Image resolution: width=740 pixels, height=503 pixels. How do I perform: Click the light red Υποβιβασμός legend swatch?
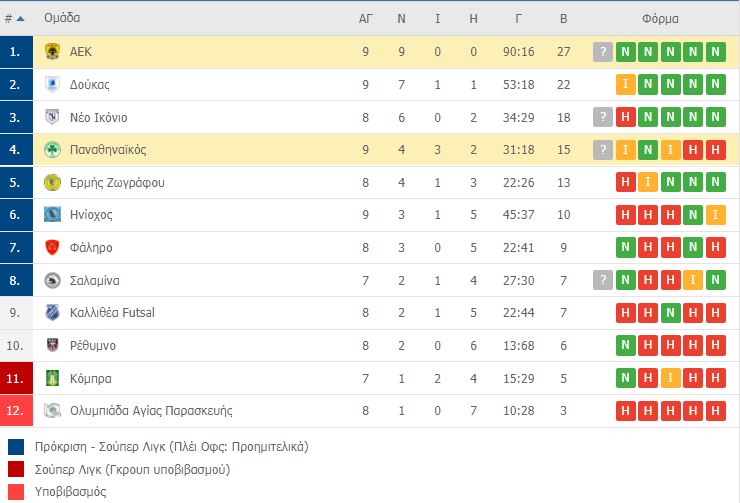pos(16,491)
